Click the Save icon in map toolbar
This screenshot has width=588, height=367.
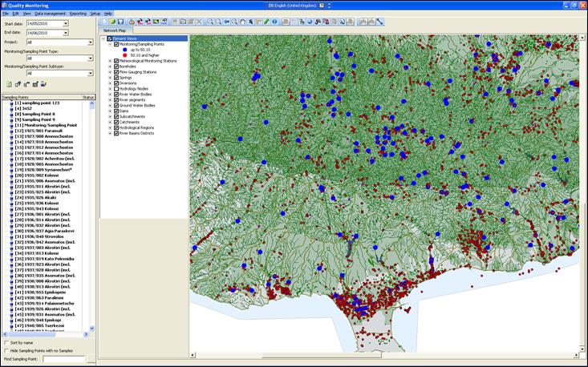pyautogui.click(x=120, y=22)
